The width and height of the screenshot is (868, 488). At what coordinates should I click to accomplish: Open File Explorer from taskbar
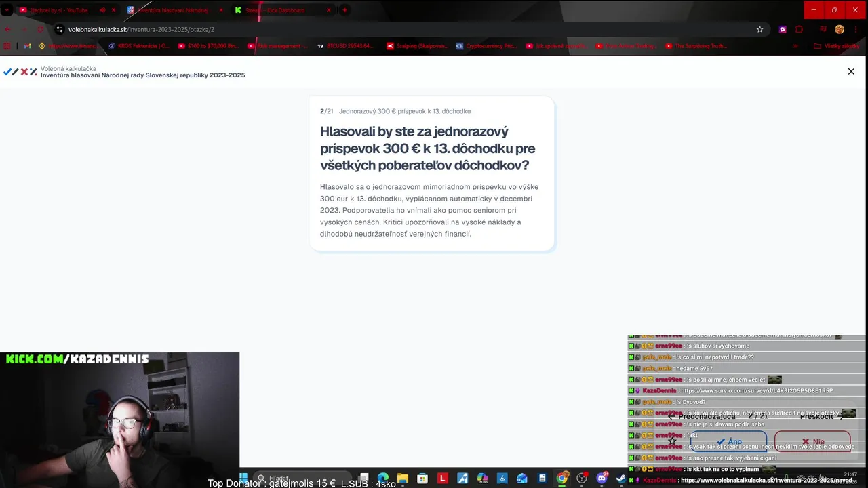pos(403,478)
